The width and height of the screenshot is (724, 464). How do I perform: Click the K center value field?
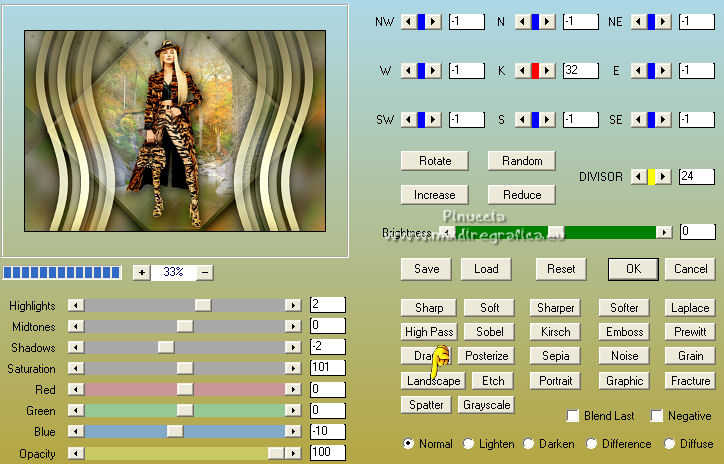point(581,71)
